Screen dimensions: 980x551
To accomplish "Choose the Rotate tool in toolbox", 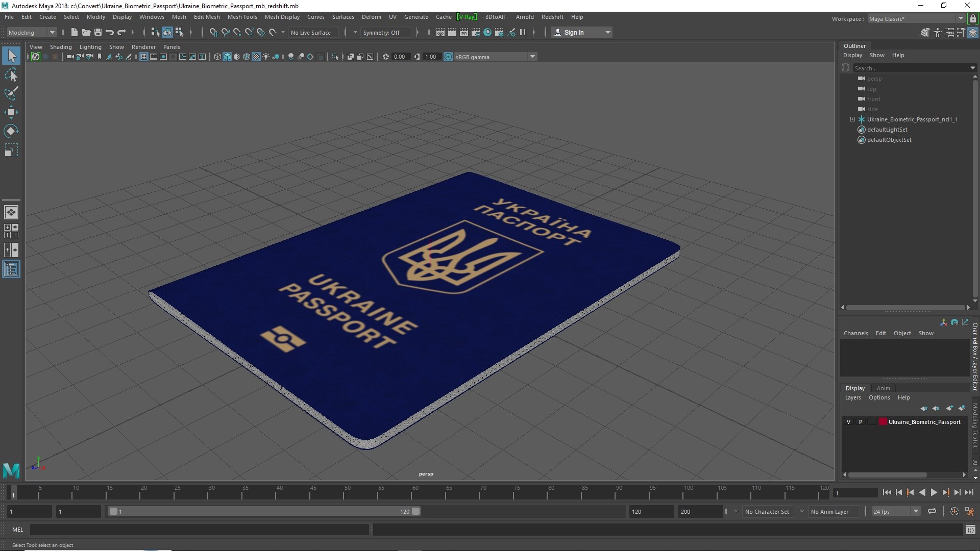I will (11, 131).
